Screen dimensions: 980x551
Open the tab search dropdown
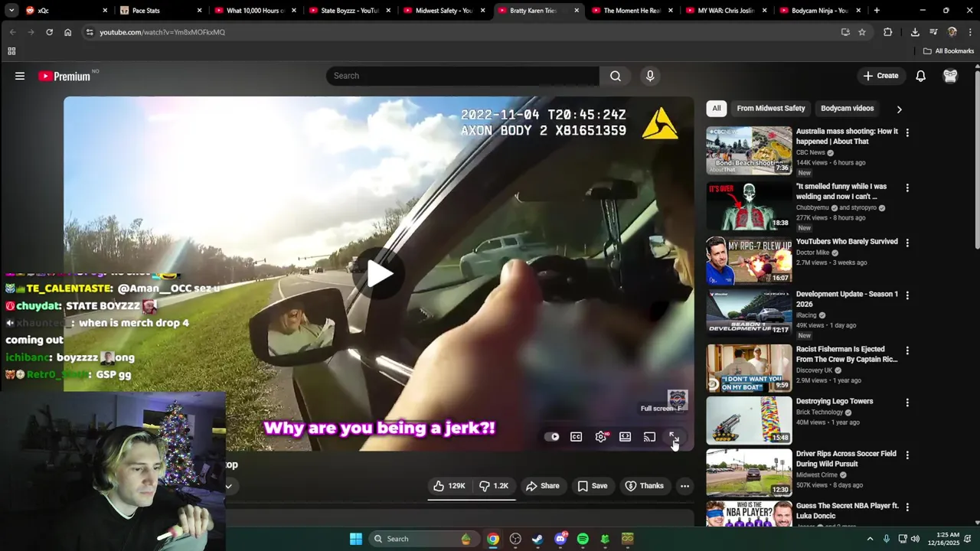click(11, 11)
